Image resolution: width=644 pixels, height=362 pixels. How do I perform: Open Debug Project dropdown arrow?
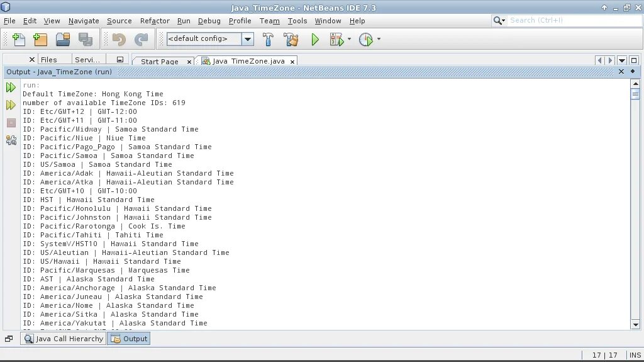point(349,39)
